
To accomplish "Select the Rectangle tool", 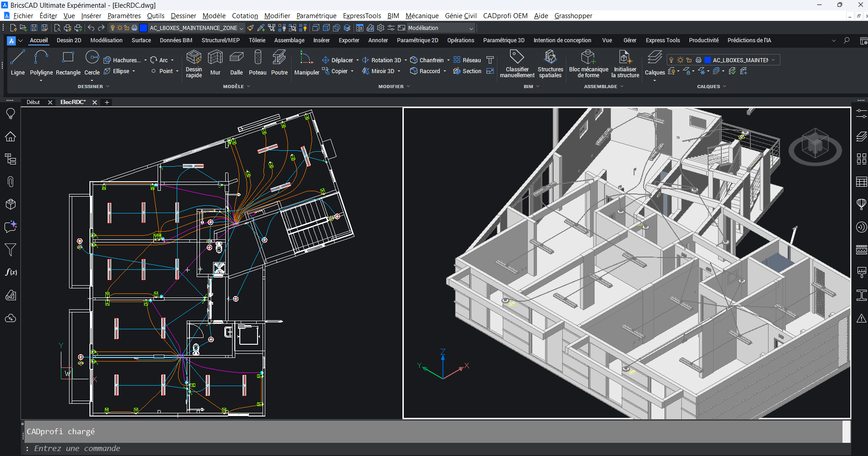I will 68,63.
